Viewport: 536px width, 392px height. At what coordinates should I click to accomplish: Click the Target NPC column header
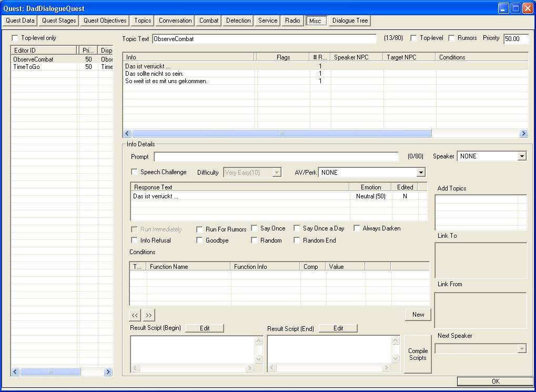point(410,57)
